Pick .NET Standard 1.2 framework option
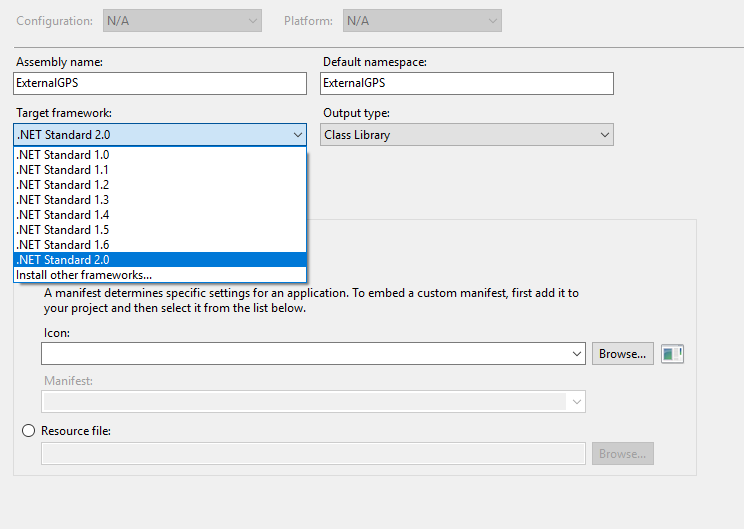Screen dimensions: 744x529 [x=62, y=185]
